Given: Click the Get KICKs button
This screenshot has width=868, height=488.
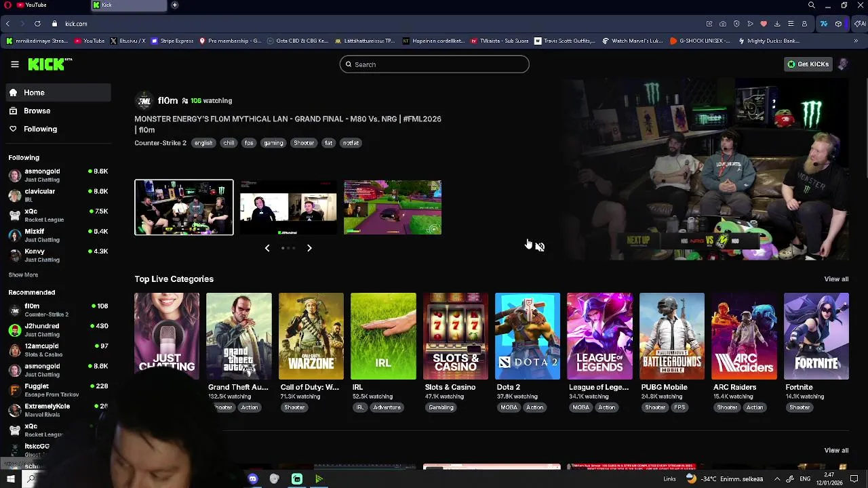Looking at the screenshot, I should (x=808, y=64).
